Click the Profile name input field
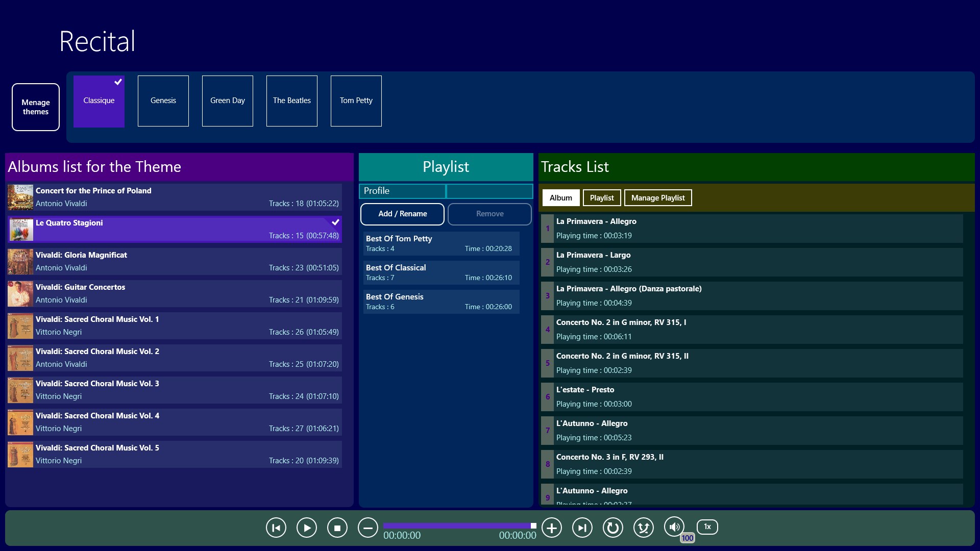Image resolution: width=980 pixels, height=551 pixels. [489, 191]
